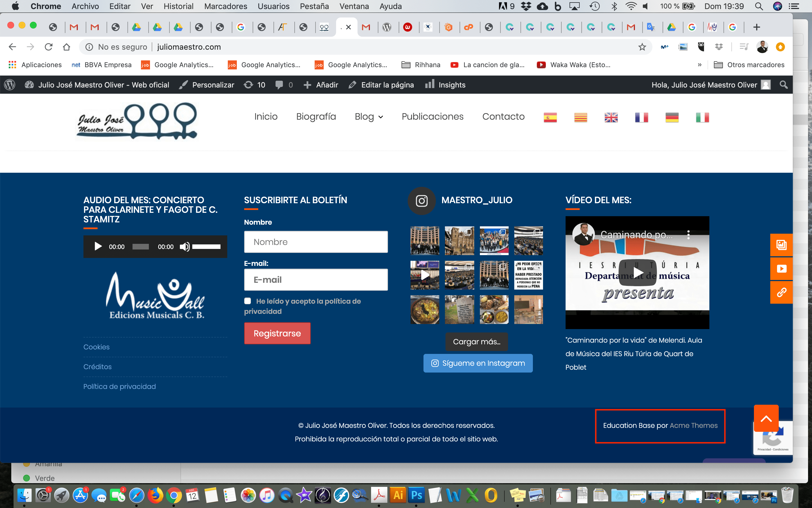Click Personalizar in WordPress admin bar
Viewport: 812px width, 508px height.
coord(207,85)
